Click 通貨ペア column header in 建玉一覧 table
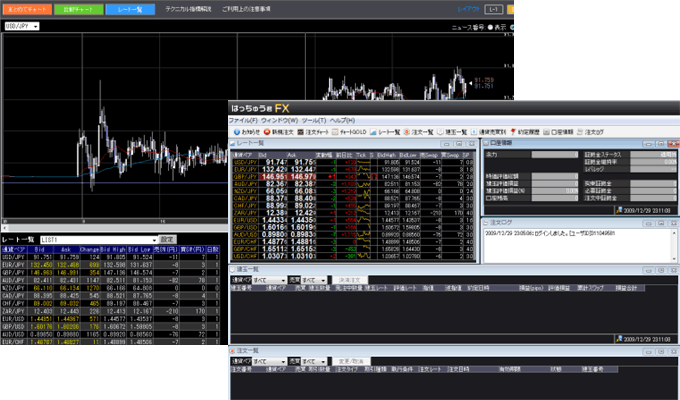This screenshot has width=680, height=400. 276,288
